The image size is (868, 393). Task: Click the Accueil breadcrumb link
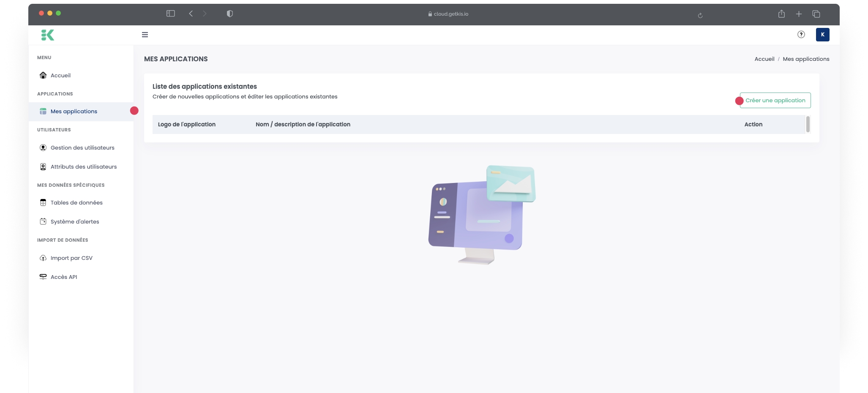click(x=764, y=59)
